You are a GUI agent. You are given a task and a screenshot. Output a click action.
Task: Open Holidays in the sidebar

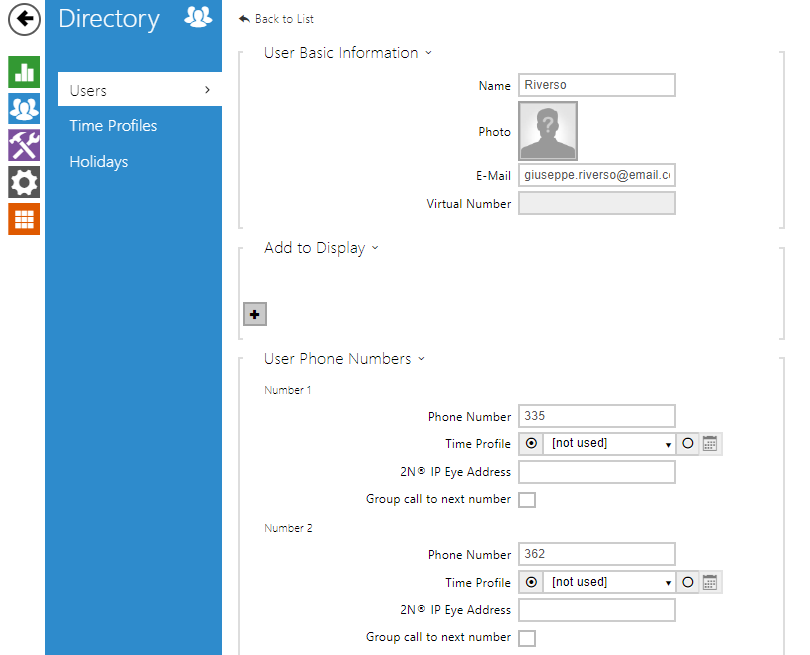[98, 162]
